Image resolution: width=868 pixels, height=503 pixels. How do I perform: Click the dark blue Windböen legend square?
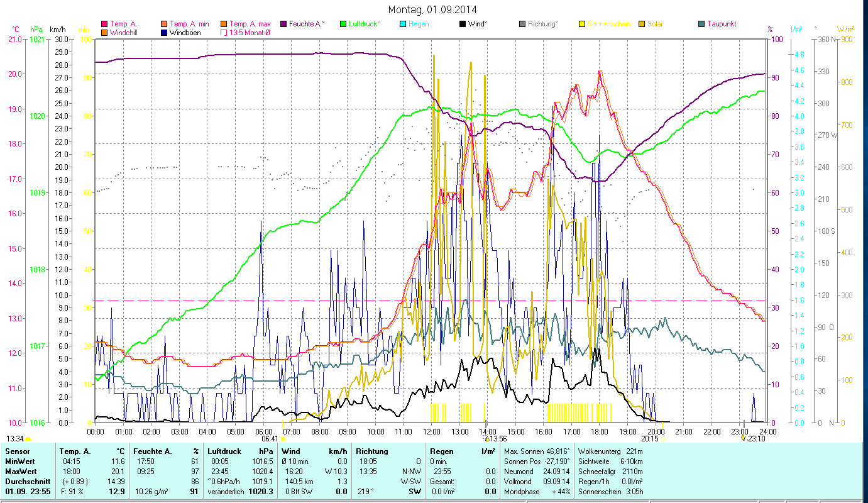(x=165, y=32)
